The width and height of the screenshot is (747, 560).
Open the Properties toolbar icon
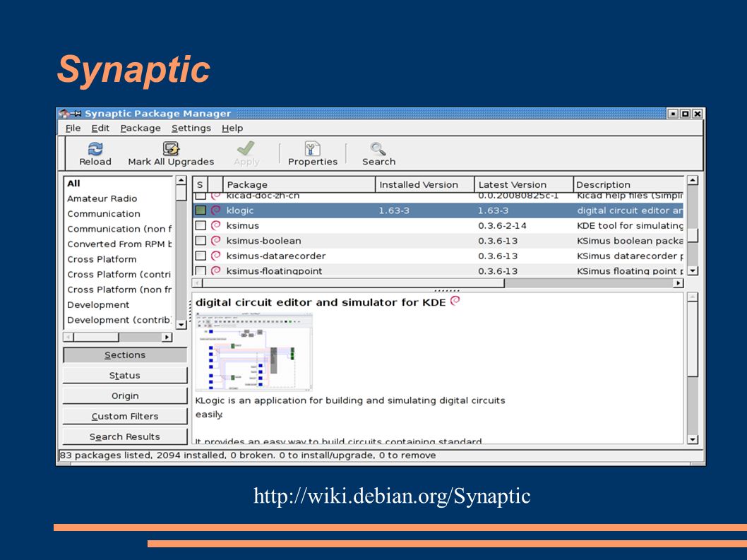pyautogui.click(x=312, y=149)
